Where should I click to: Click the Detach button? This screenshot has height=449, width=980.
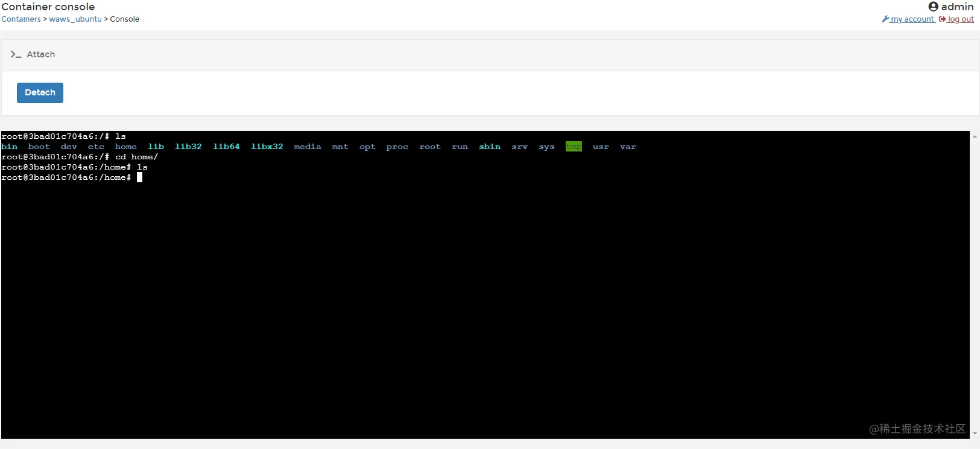point(40,93)
